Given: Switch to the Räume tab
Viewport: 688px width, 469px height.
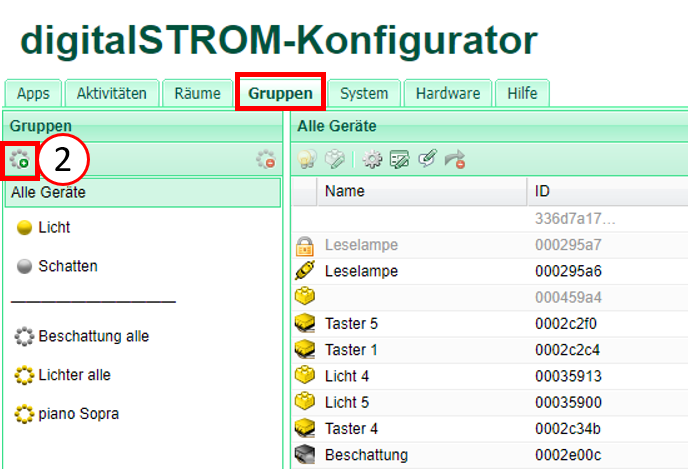Looking at the screenshot, I should [197, 93].
